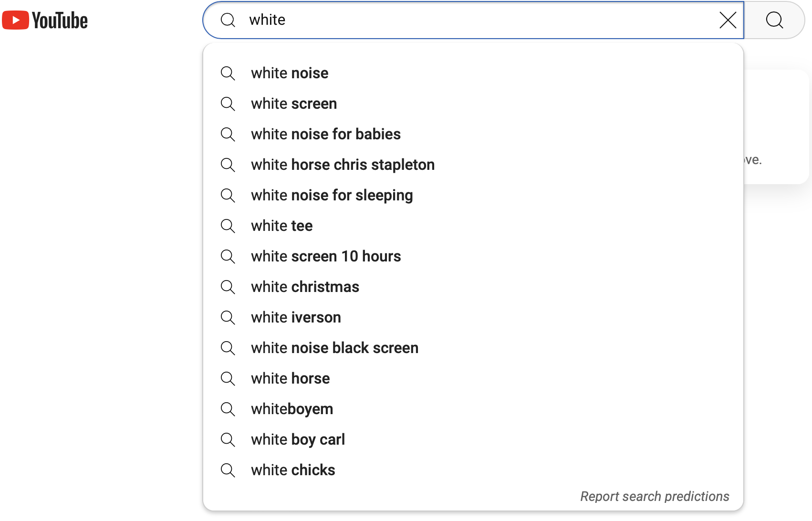Viewport: 812px width, 521px height.
Task: Click magnifier icon inside search box
Action: pyautogui.click(x=228, y=20)
